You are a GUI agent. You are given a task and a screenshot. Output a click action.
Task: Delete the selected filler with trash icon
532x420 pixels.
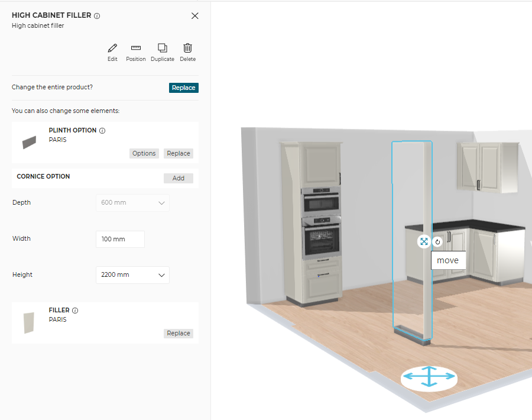click(x=187, y=49)
